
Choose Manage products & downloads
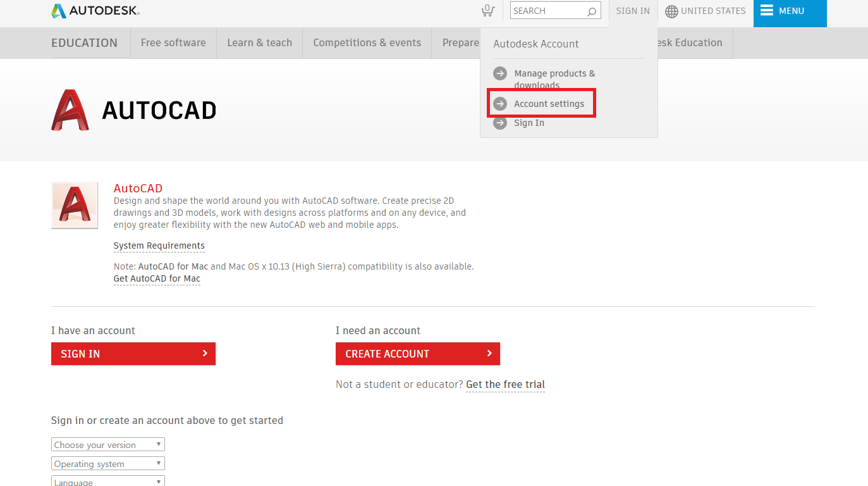[554, 79]
